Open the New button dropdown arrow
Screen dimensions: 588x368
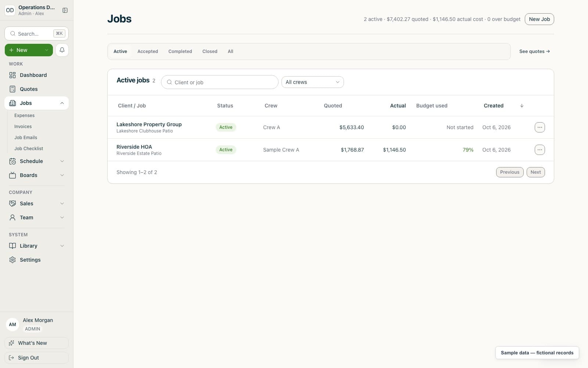[x=47, y=50]
